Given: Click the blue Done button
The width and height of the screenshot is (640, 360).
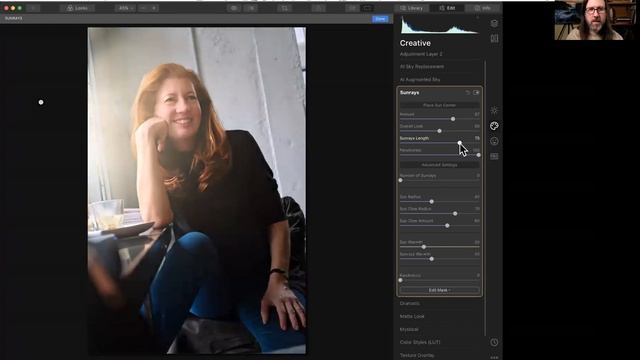Looking at the screenshot, I should [x=380, y=19].
